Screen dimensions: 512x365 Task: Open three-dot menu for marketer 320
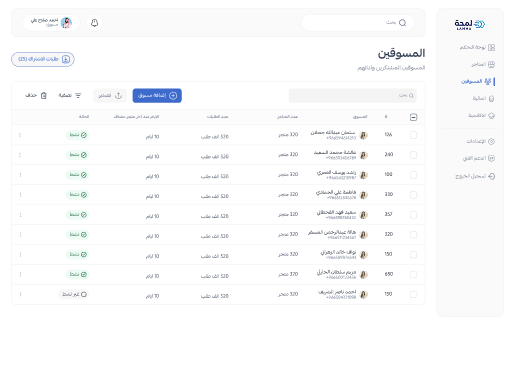pyautogui.click(x=20, y=235)
